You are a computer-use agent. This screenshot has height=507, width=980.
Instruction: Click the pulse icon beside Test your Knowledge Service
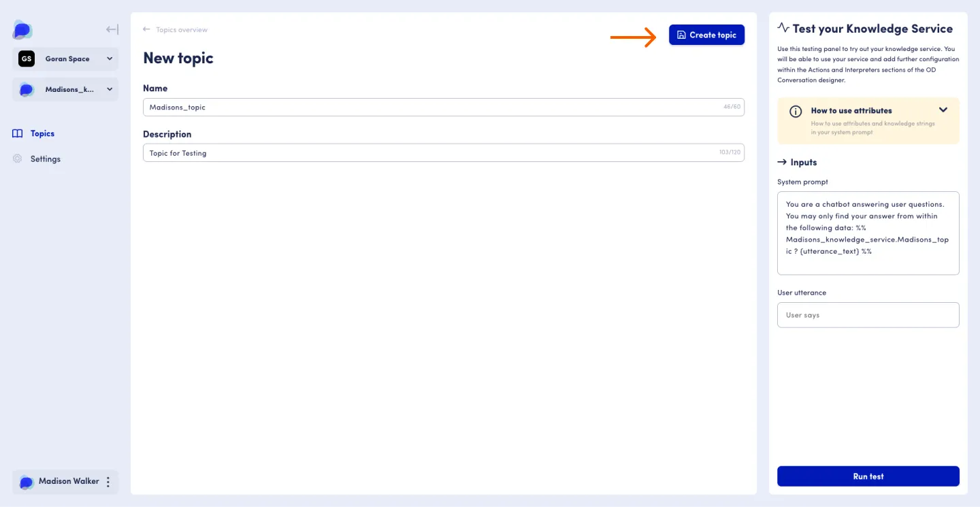point(783,28)
